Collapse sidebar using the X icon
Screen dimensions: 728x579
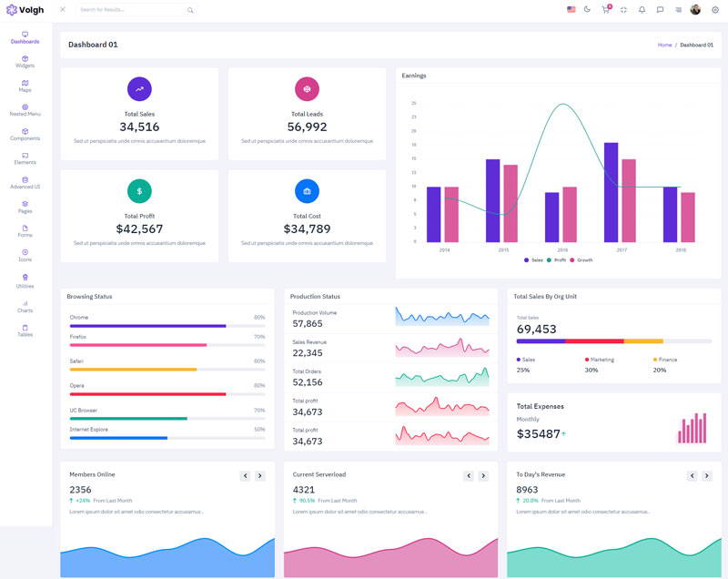[63, 10]
